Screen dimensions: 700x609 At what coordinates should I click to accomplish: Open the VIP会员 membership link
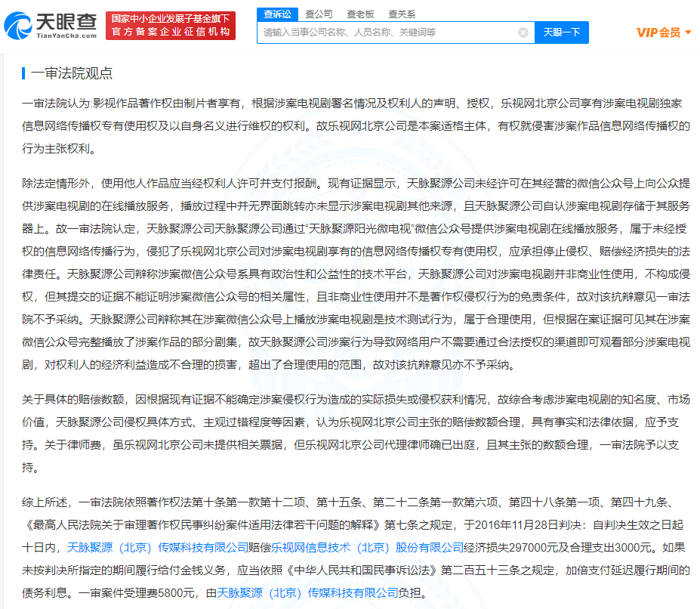point(658,32)
